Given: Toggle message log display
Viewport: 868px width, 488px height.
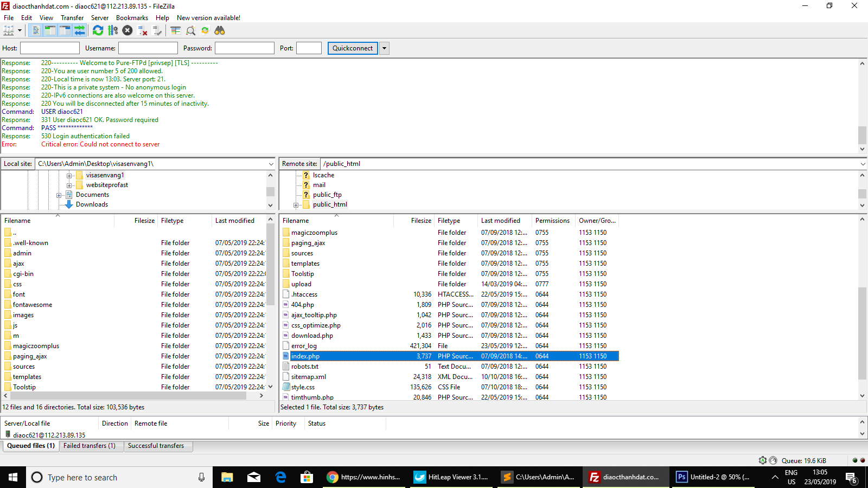Looking at the screenshot, I should [x=36, y=30].
